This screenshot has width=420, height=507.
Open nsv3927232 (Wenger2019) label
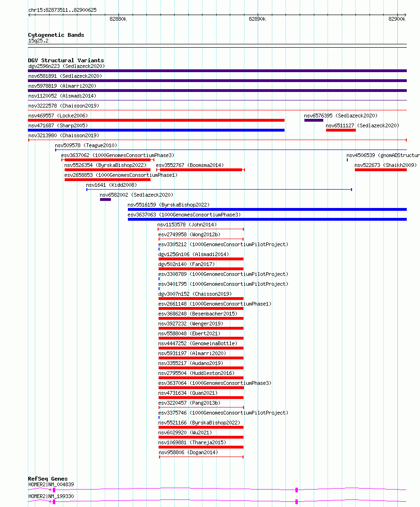(191, 324)
